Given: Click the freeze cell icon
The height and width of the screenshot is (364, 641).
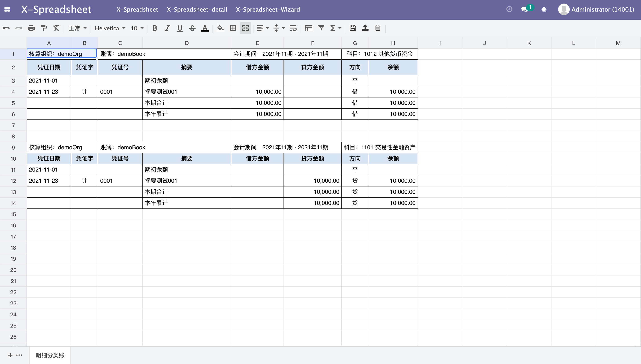Looking at the screenshot, I should coord(308,28).
